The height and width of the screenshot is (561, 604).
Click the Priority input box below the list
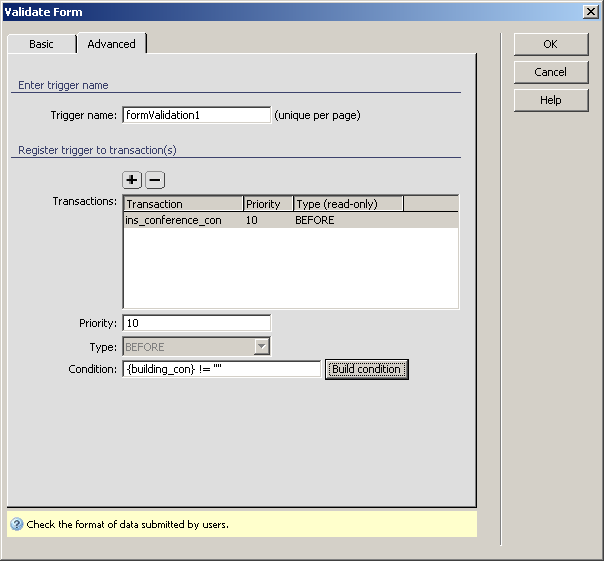[196, 323]
